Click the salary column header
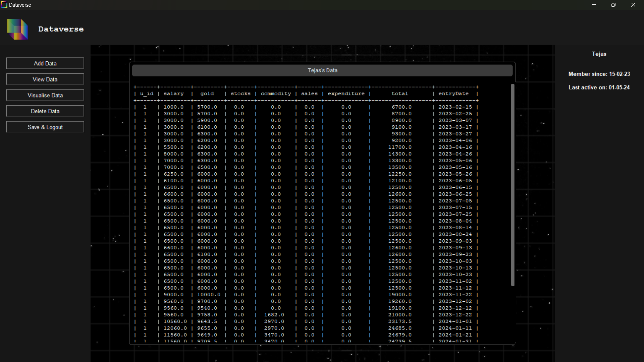 pyautogui.click(x=173, y=94)
